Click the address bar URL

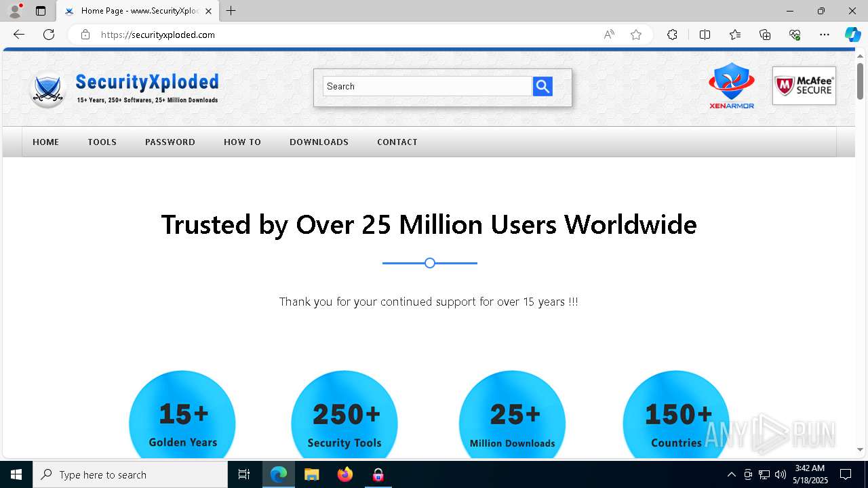pos(158,35)
